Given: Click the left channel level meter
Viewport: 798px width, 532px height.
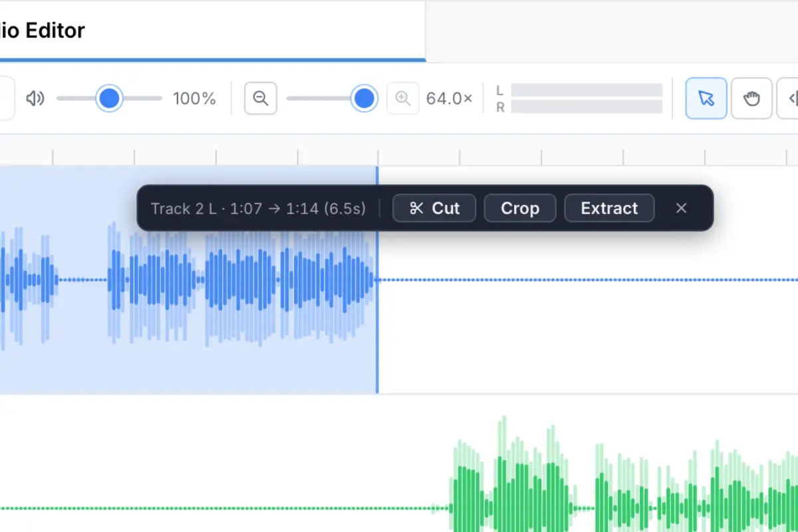Looking at the screenshot, I should coord(587,90).
